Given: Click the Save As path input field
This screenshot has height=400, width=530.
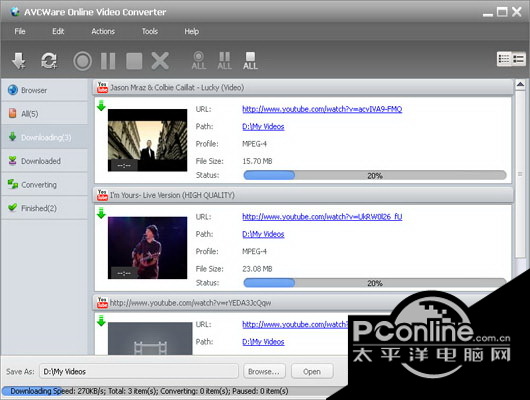Looking at the screenshot, I should point(139,371).
